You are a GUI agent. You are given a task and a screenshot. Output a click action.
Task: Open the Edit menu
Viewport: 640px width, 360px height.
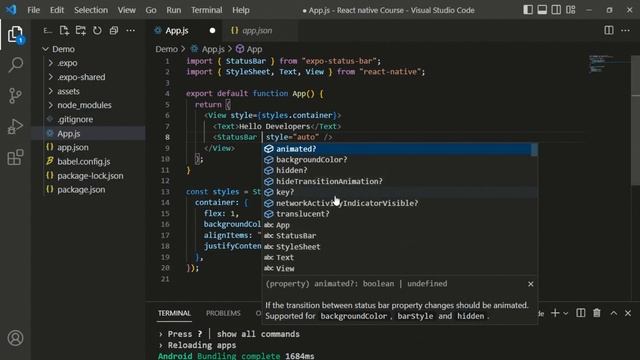click(x=57, y=10)
